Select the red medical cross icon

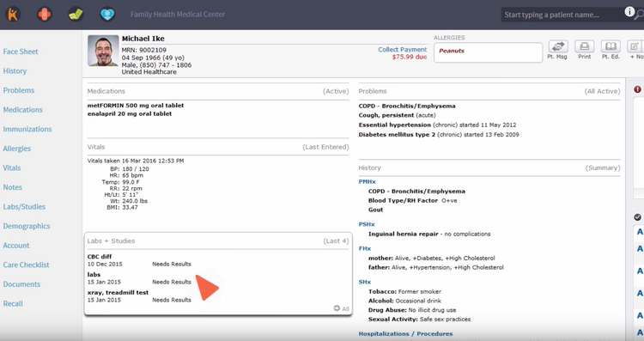[45, 15]
